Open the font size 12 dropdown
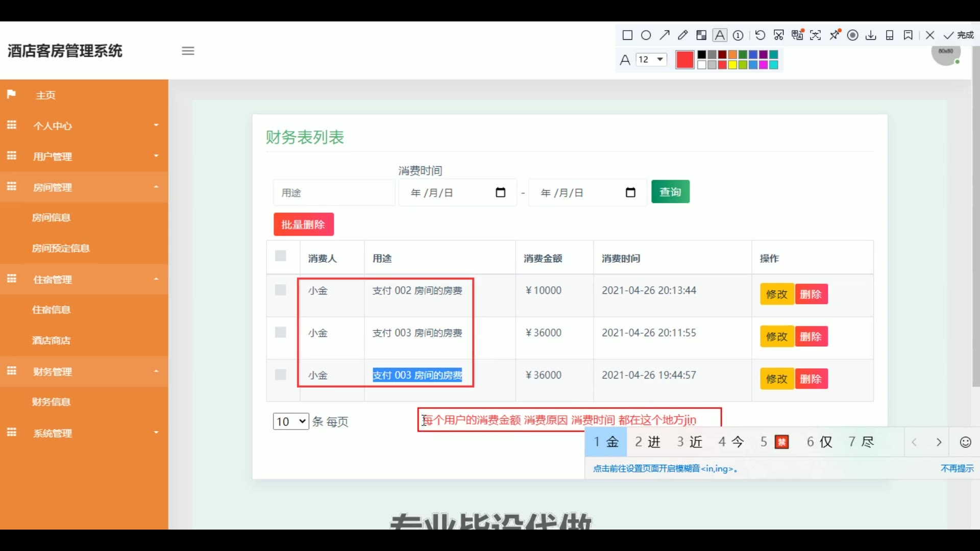 click(652, 60)
